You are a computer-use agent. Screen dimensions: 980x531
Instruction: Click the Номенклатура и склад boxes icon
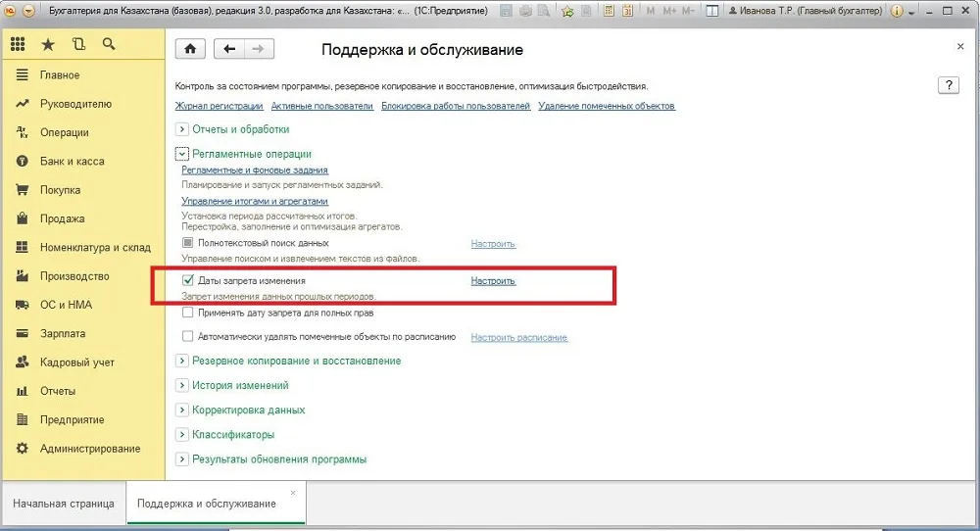click(x=22, y=248)
